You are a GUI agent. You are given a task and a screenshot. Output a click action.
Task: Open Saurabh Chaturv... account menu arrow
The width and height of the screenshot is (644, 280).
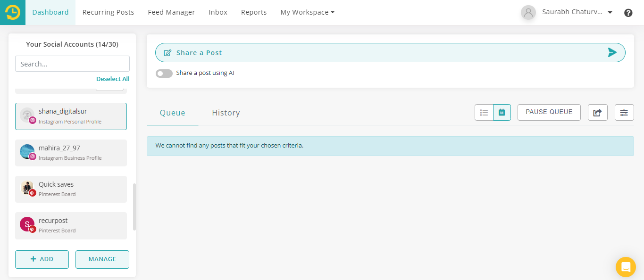610,13
